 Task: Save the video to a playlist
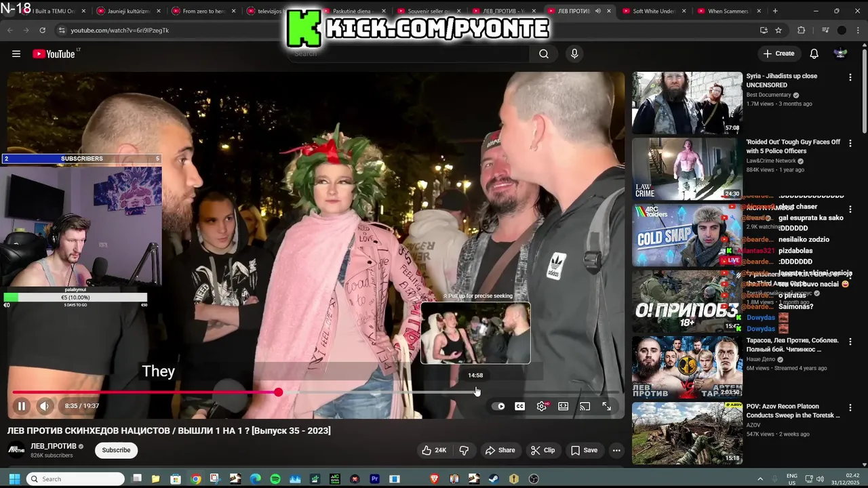584,450
